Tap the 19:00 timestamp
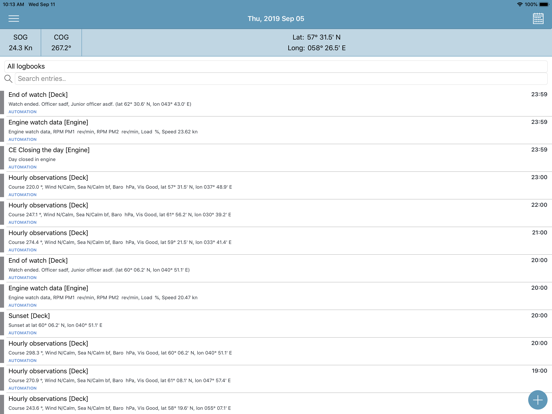The image size is (552, 414). click(539, 371)
